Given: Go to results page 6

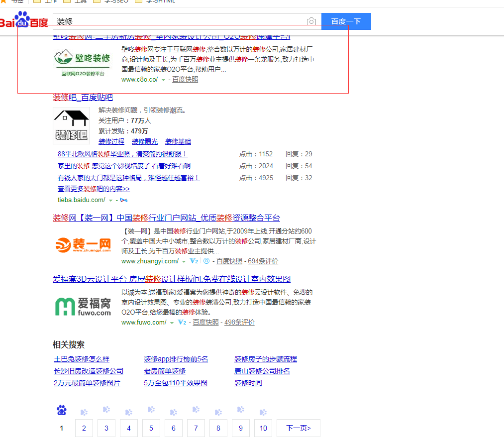Looking at the screenshot, I should 174,428.
